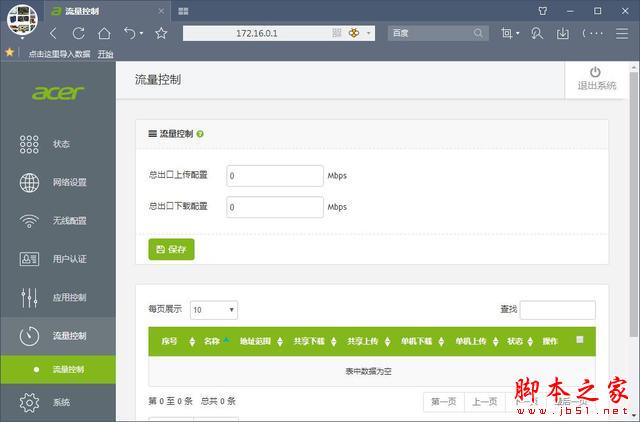Click the 172.16.0.1 address bar
640x422 pixels.
tap(257, 33)
